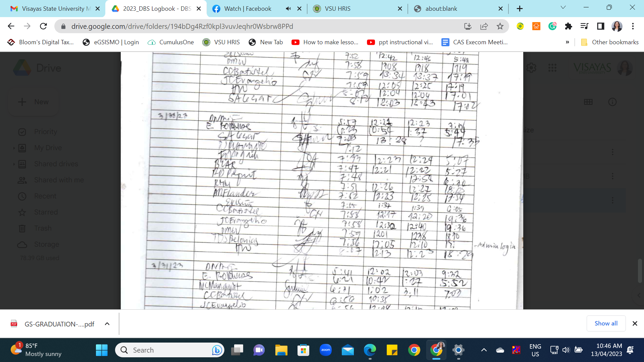644x362 pixels.
Task: Mute the Facebook Watch tab audio
Action: pos(288,9)
